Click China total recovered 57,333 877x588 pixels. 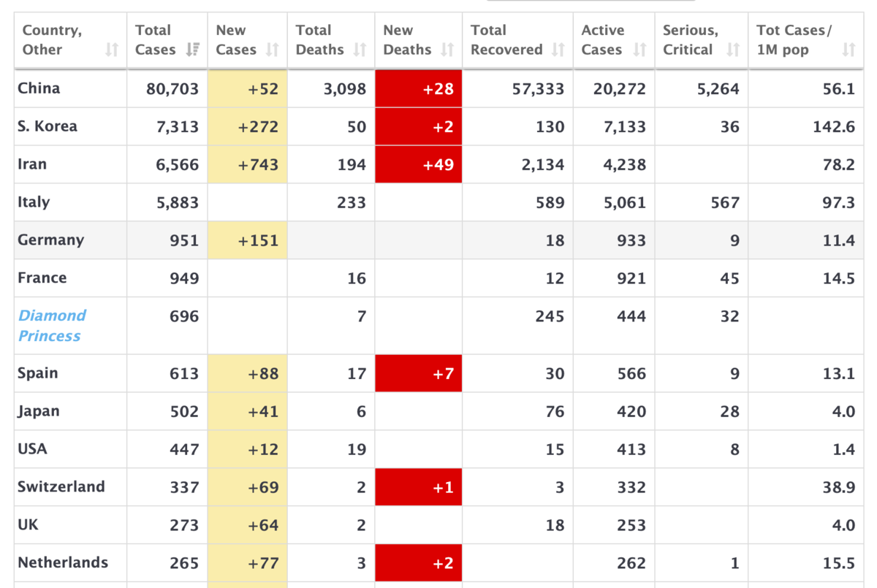click(x=538, y=89)
